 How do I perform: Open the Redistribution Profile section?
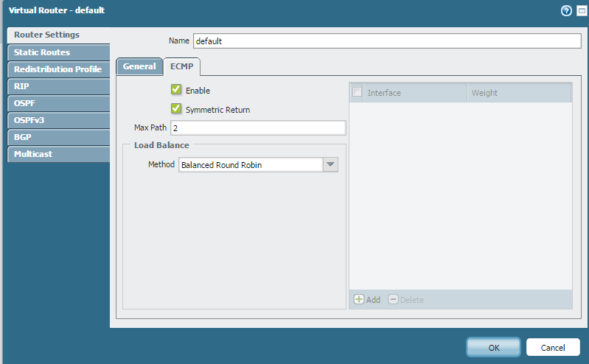point(58,69)
